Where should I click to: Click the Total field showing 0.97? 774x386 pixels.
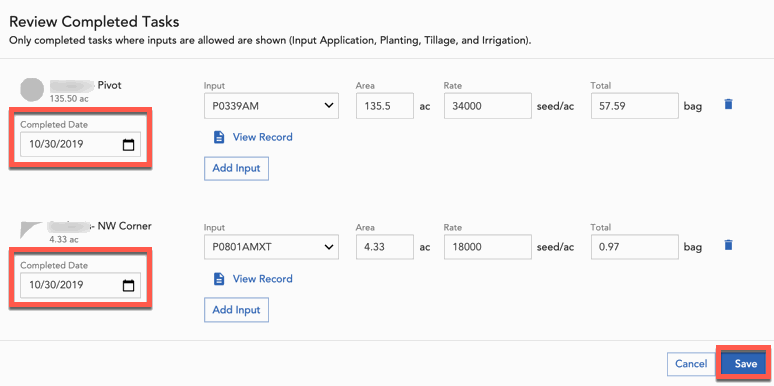[635, 247]
